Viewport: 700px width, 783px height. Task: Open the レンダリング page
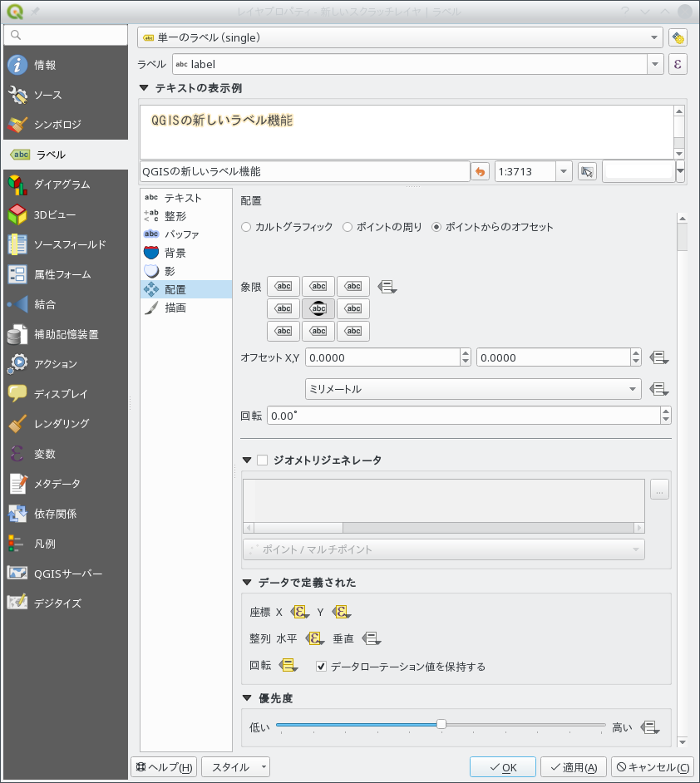pos(66,423)
